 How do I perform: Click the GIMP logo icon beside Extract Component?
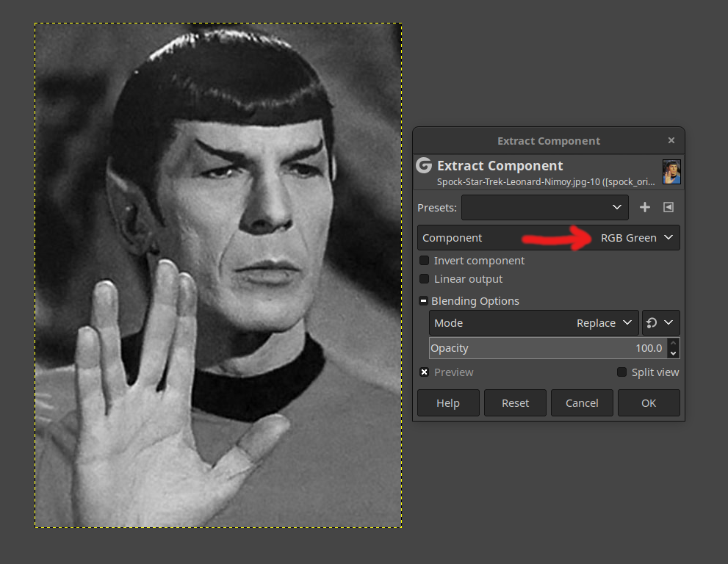[424, 166]
